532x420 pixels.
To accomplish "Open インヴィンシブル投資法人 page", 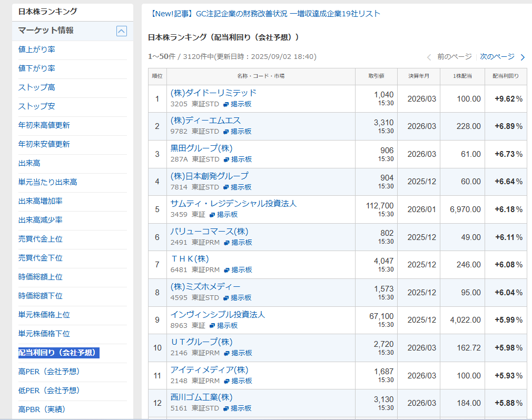I will [x=218, y=315].
